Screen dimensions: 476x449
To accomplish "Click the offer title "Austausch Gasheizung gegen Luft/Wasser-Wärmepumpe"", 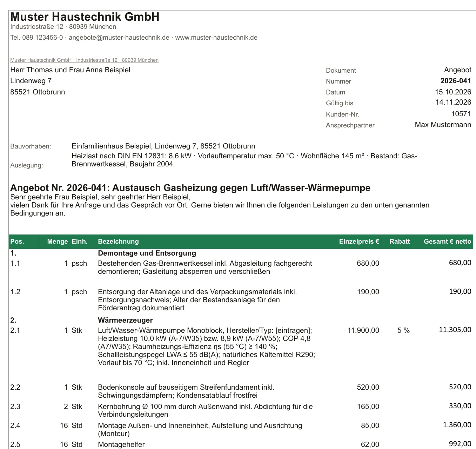I will [241, 188].
